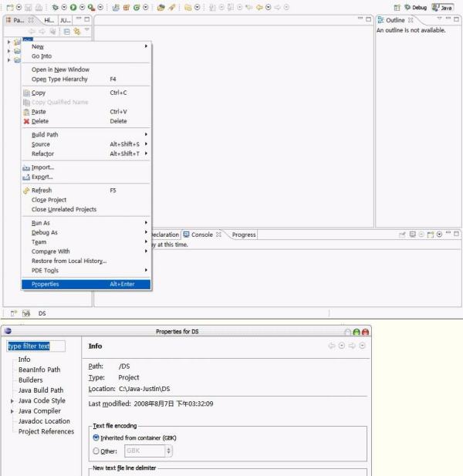This screenshot has width=463, height=476.
Task: Click the green Run toolbar icon
Action: 73,7
